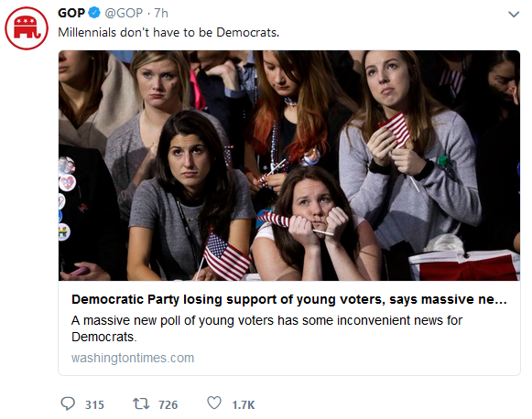Open the reply speech bubble icon
This screenshot has height=419, width=532.
[x=68, y=403]
